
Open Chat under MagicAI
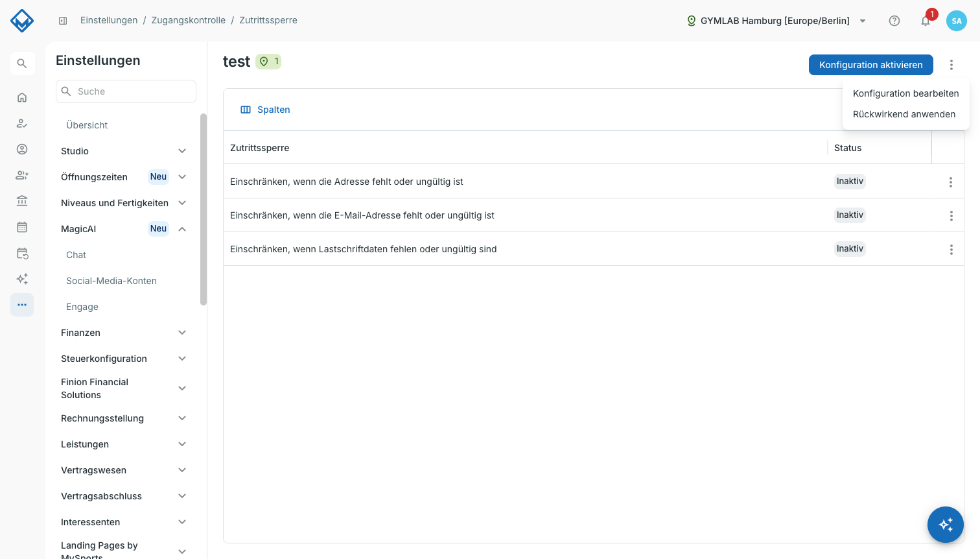(x=76, y=255)
